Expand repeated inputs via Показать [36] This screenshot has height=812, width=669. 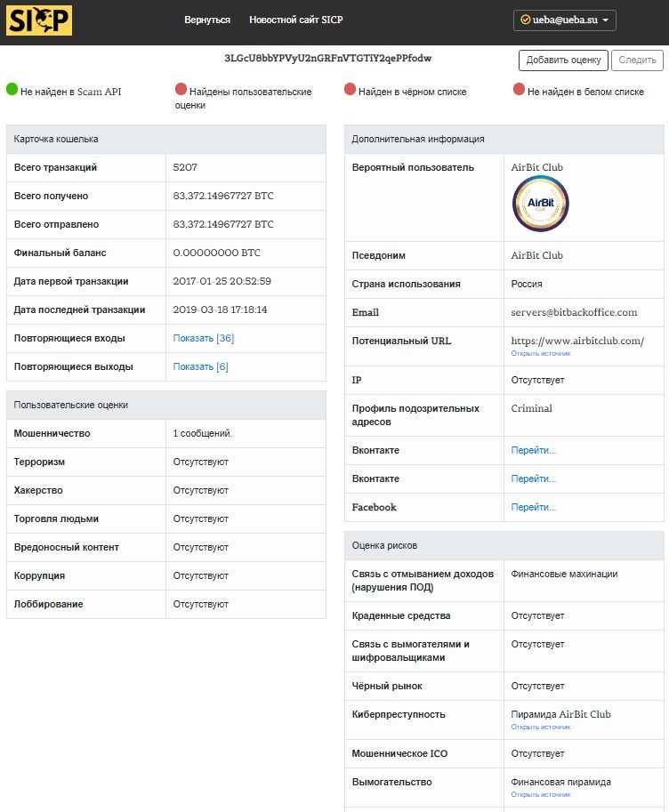[203, 339]
